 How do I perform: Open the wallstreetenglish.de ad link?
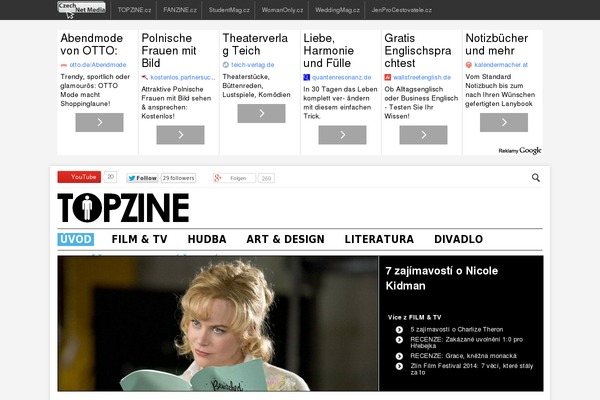tap(422, 77)
